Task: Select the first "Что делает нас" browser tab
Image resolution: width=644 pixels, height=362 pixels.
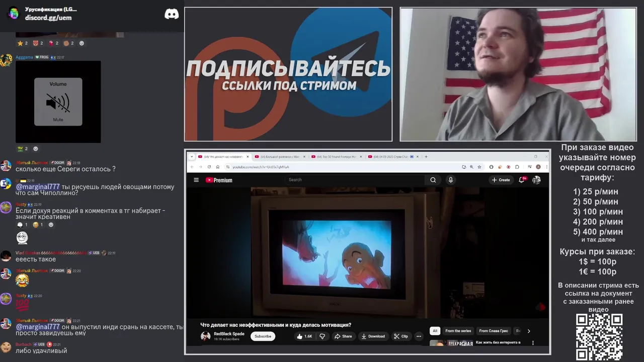Action: coord(223,156)
